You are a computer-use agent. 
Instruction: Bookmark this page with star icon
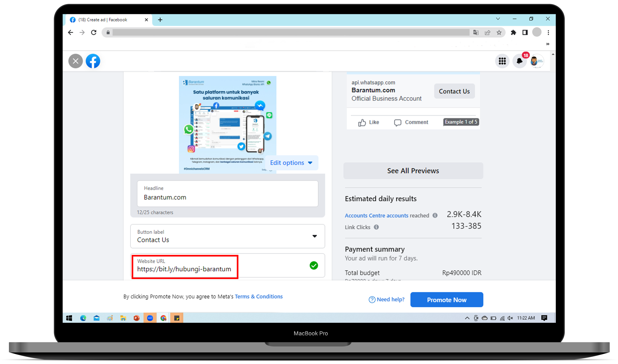click(x=499, y=32)
